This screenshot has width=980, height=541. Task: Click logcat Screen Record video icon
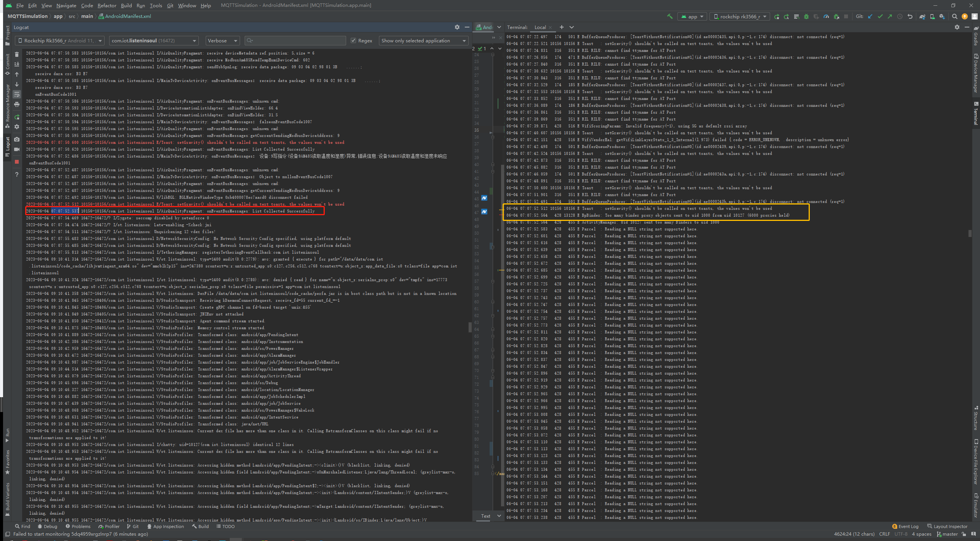click(17, 149)
